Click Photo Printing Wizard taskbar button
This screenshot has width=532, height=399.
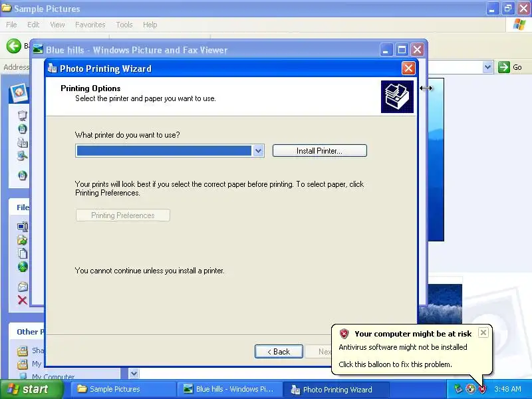coord(336,389)
